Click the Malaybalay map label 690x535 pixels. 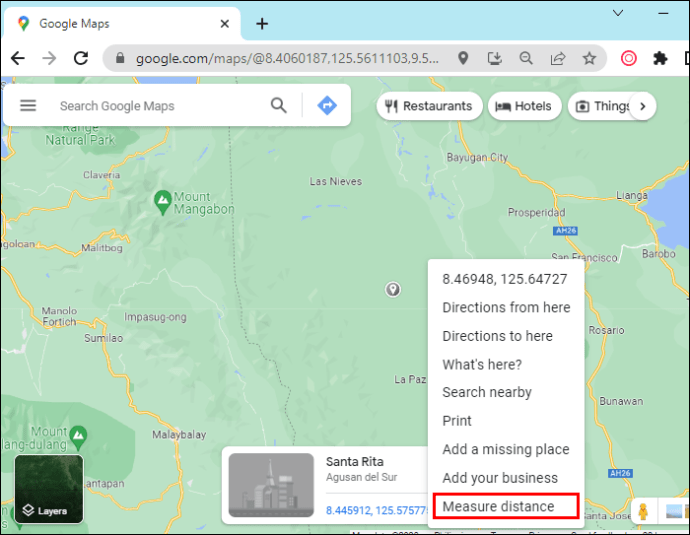point(179,435)
